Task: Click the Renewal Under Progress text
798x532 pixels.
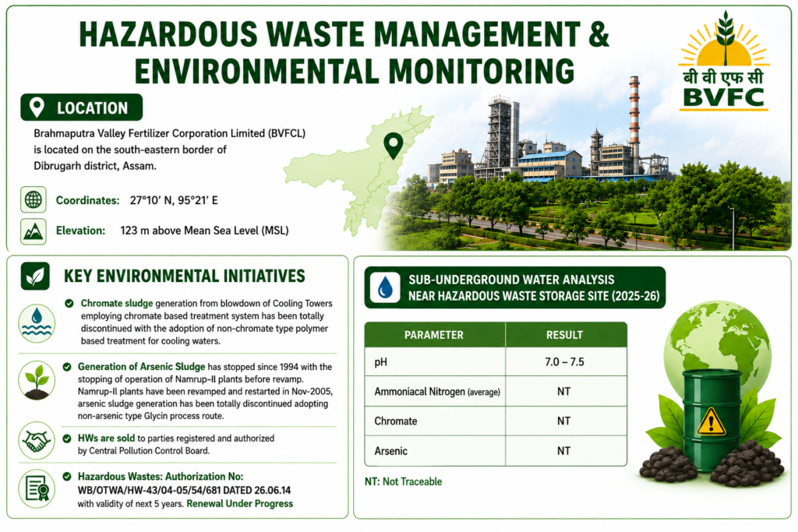Action: point(240,504)
